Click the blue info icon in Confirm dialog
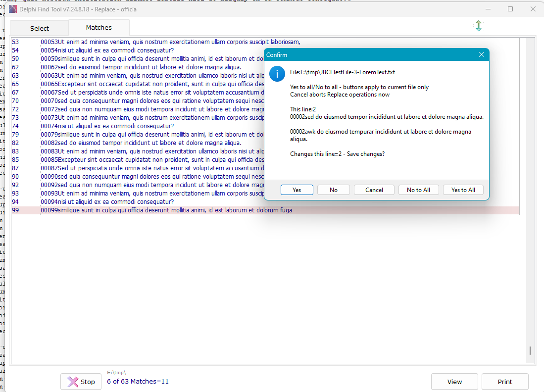The image size is (544, 392). (x=277, y=74)
